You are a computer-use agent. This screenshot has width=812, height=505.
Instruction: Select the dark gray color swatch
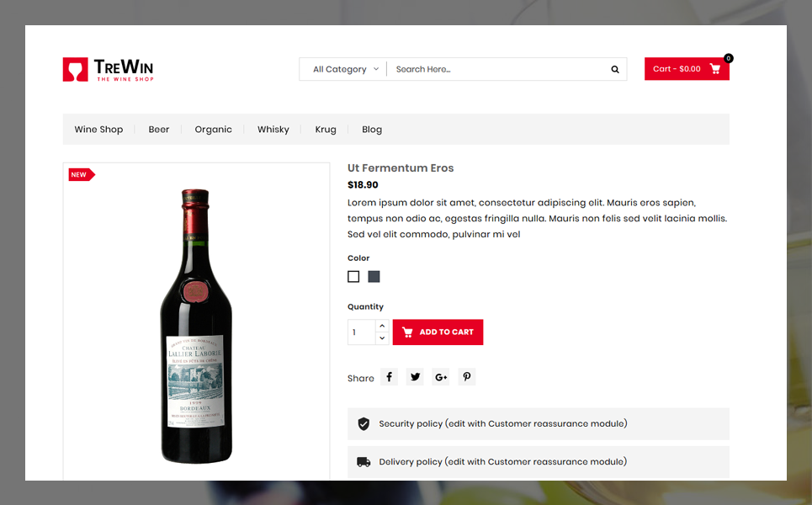(374, 277)
